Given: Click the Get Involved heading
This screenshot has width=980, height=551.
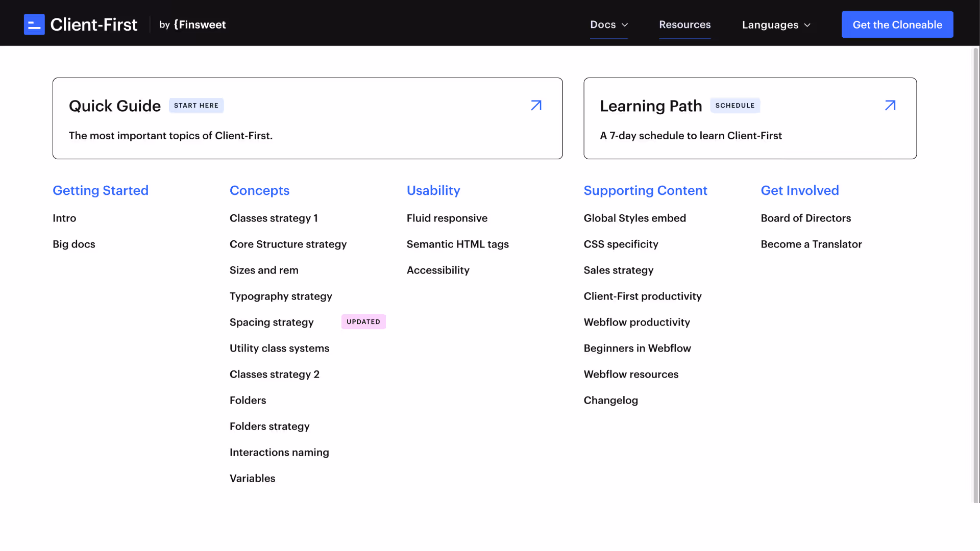Looking at the screenshot, I should 800,191.
